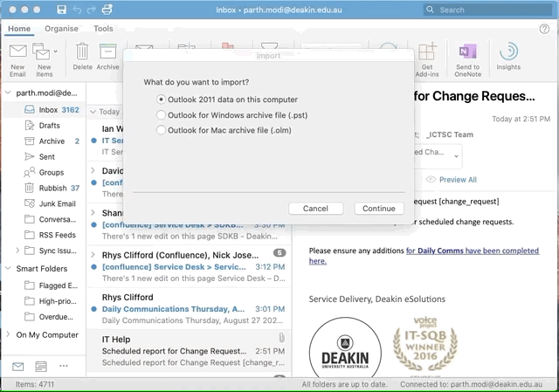The width and height of the screenshot is (559, 392).
Task: Click the unread dot on Daily Communications email
Action: [93, 309]
